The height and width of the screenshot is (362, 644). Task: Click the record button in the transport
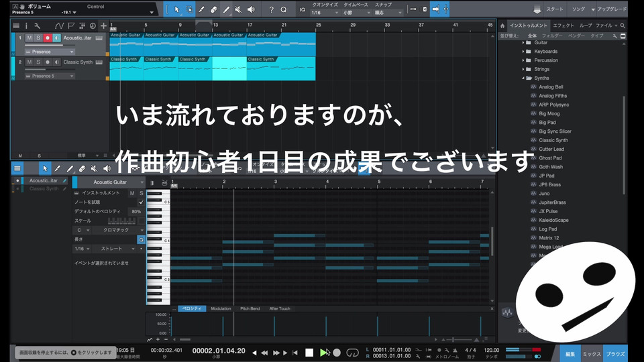pyautogui.click(x=337, y=353)
